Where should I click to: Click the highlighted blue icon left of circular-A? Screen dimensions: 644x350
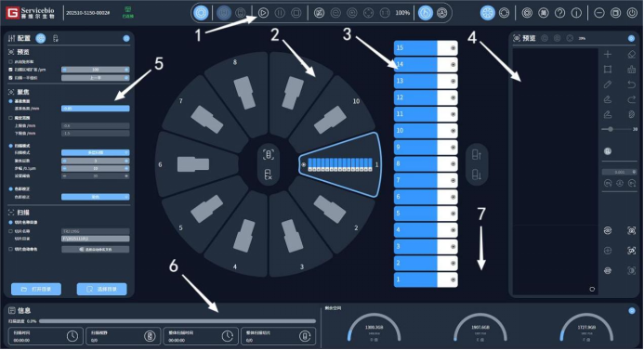click(x=426, y=13)
